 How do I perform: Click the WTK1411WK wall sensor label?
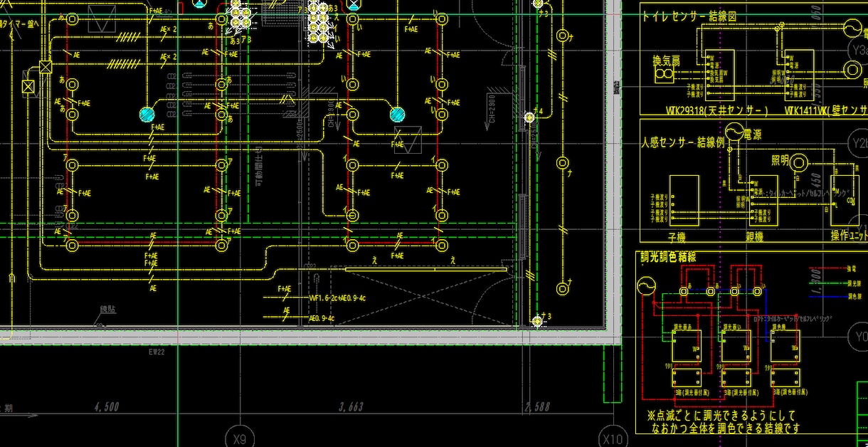point(826,111)
